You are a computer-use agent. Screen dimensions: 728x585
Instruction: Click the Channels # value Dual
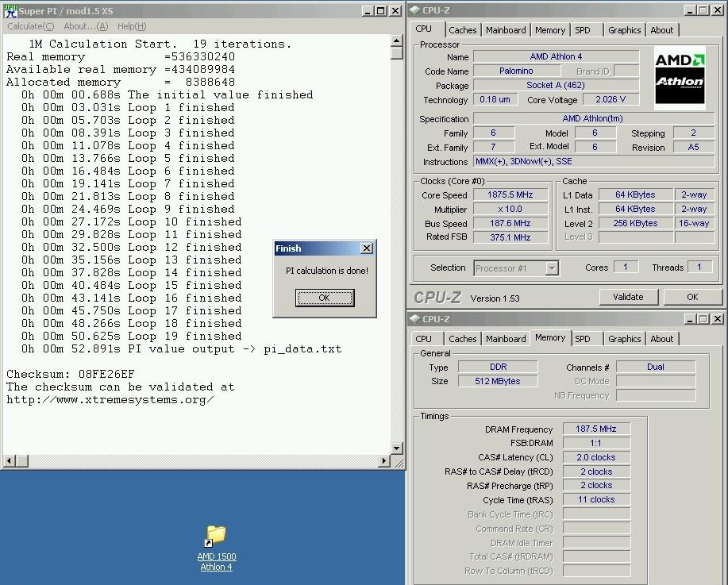point(656,367)
